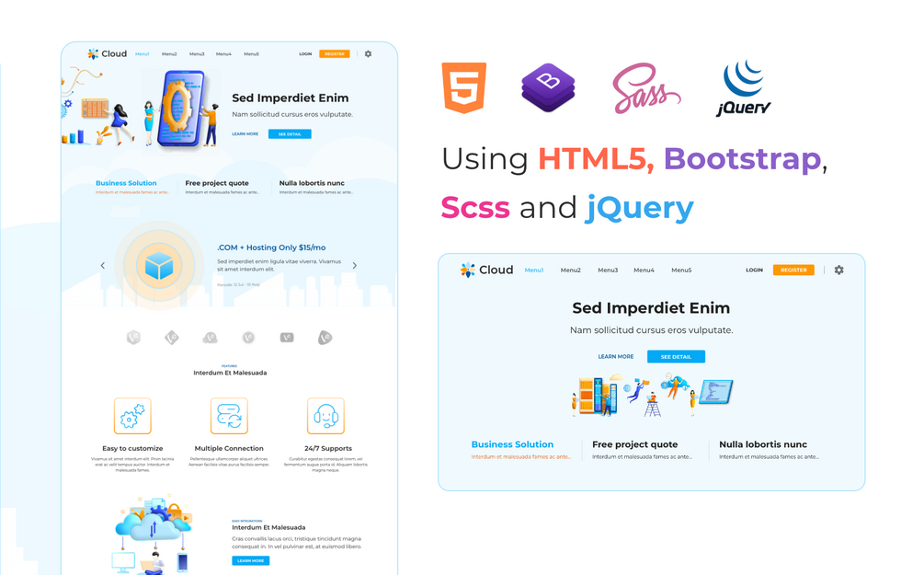Open settings gear in right mockup navbar
The height and width of the screenshot is (575, 924).
pos(839,270)
